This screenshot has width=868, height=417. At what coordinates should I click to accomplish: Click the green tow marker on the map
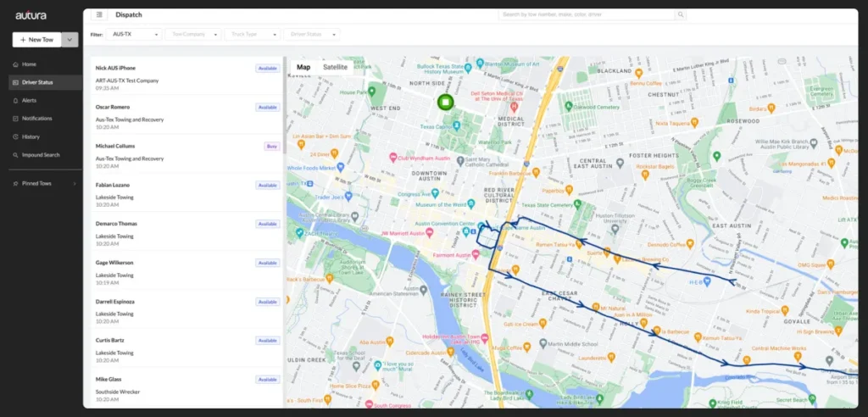click(x=446, y=102)
